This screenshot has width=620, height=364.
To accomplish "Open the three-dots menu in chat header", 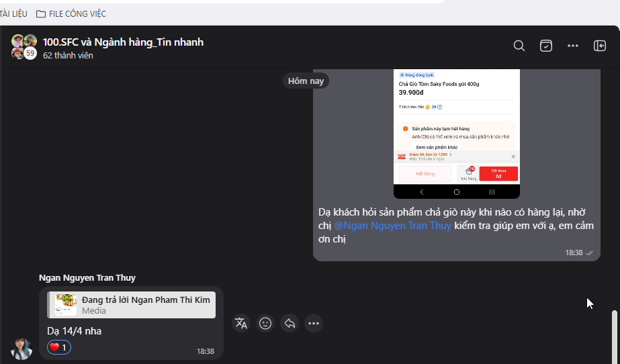I will [572, 46].
